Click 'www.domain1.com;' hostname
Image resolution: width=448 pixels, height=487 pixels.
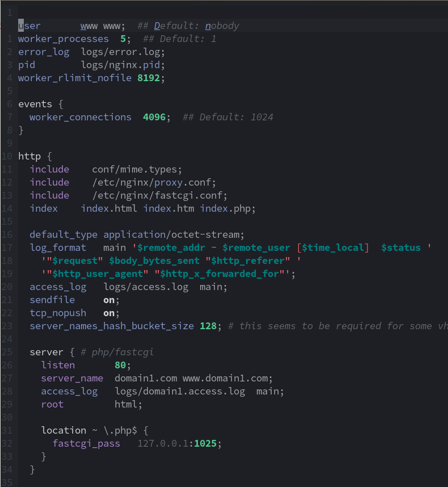pos(228,378)
